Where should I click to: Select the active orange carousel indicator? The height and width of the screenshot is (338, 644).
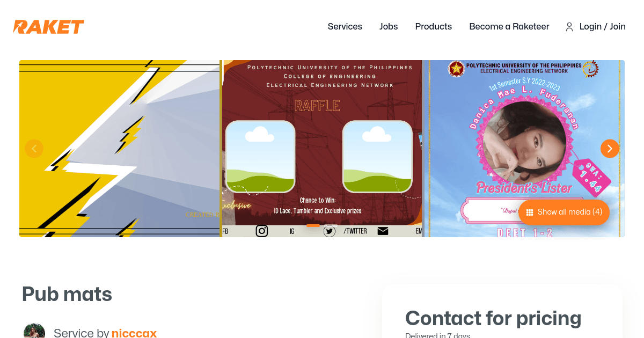pyautogui.click(x=313, y=226)
